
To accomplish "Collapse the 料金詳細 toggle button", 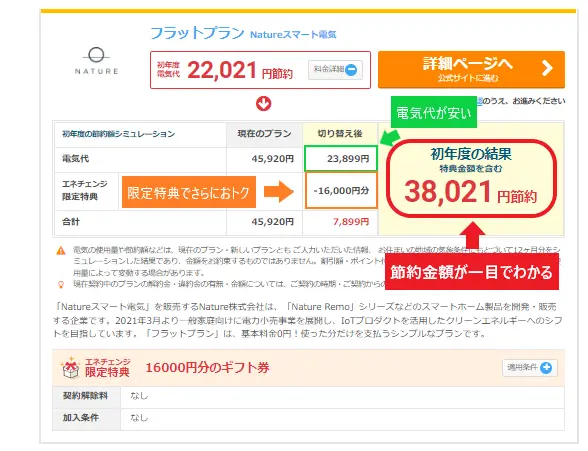I will pos(335,69).
